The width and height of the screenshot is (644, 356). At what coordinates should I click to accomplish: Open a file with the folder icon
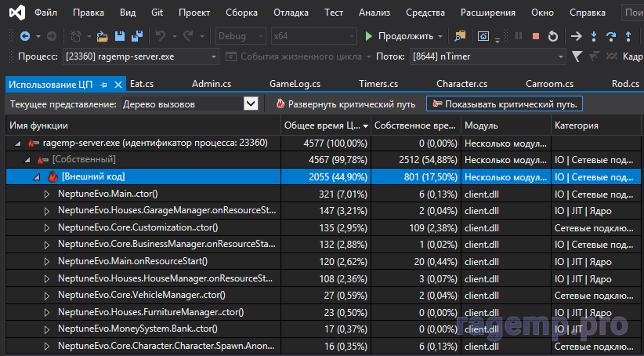(x=103, y=36)
